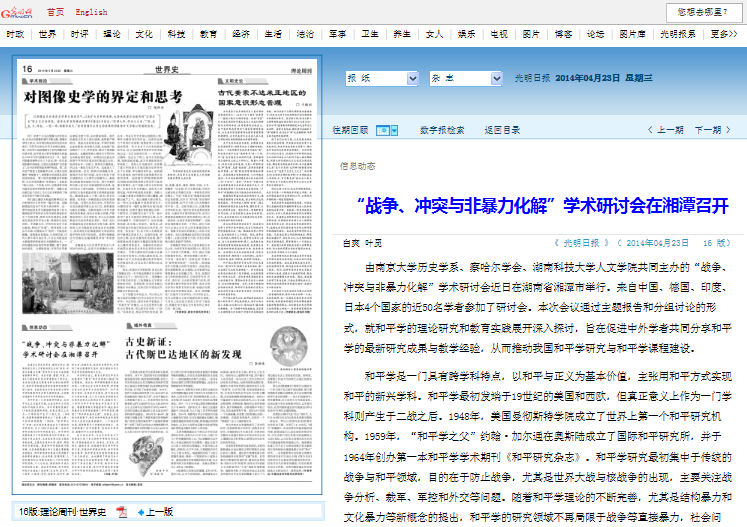
Task: Click the blue article headline 战争、冲突与非暴力化解
Action: pyautogui.click(x=543, y=206)
